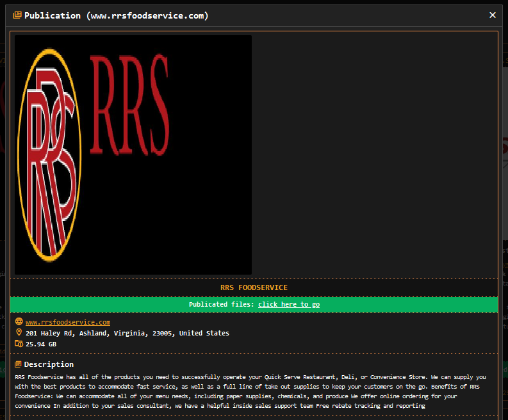Click the 'Publicated files:' label
Viewport: 508px width, 420px height.
coord(221,304)
